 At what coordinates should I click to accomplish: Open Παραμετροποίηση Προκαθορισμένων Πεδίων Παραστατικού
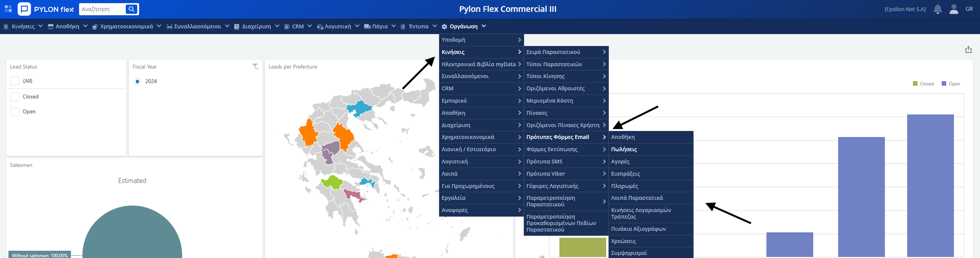566,223
